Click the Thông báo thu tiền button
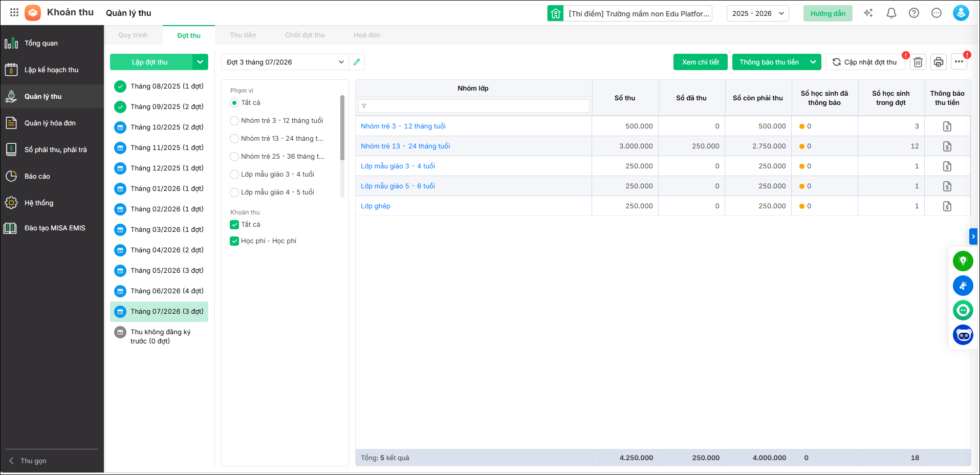The height and width of the screenshot is (475, 980). click(769, 62)
